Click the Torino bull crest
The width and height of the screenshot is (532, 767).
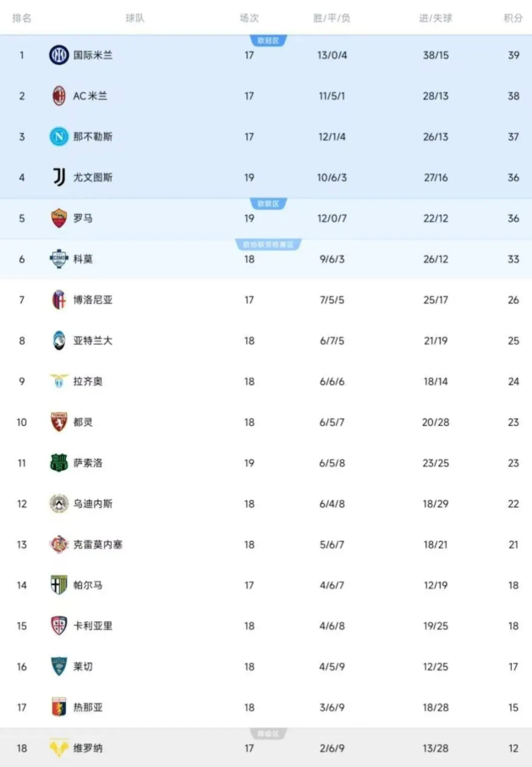click(x=58, y=422)
